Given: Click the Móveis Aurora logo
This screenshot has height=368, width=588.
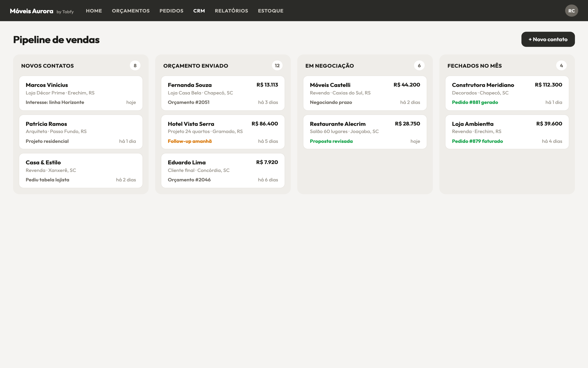Looking at the screenshot, I should pos(32,11).
